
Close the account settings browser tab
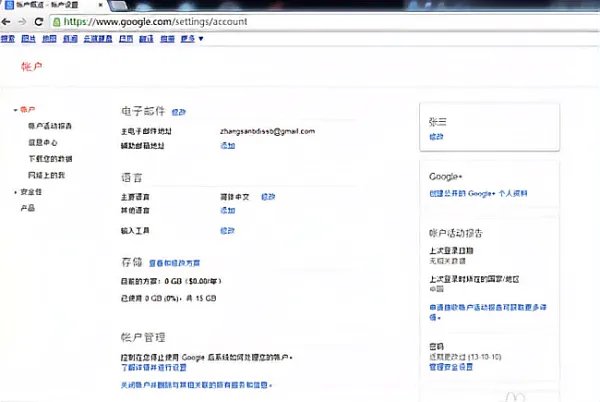pos(100,5)
